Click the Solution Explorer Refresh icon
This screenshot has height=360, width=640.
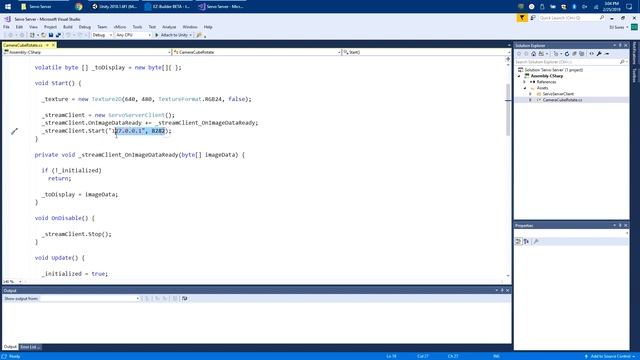[567, 54]
